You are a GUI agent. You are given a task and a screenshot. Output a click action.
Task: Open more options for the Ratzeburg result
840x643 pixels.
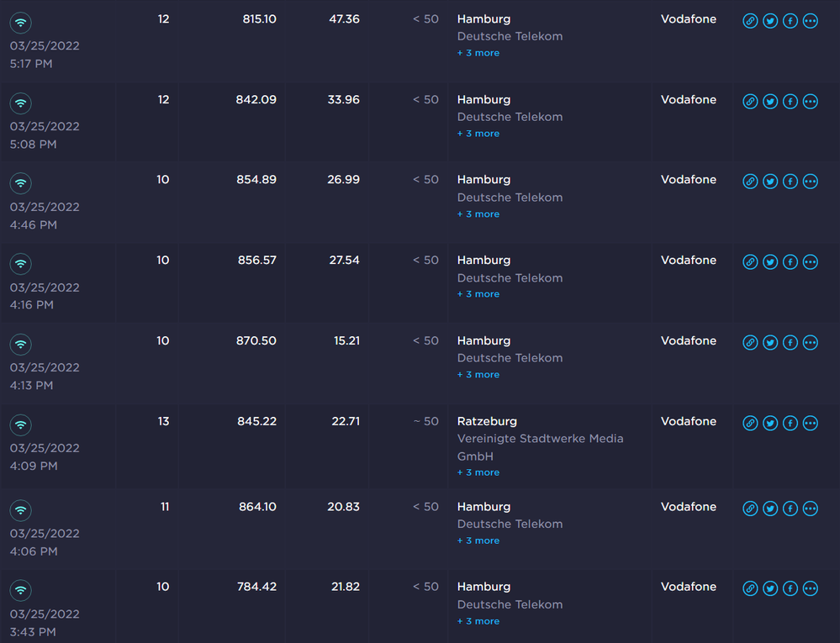[x=811, y=424]
